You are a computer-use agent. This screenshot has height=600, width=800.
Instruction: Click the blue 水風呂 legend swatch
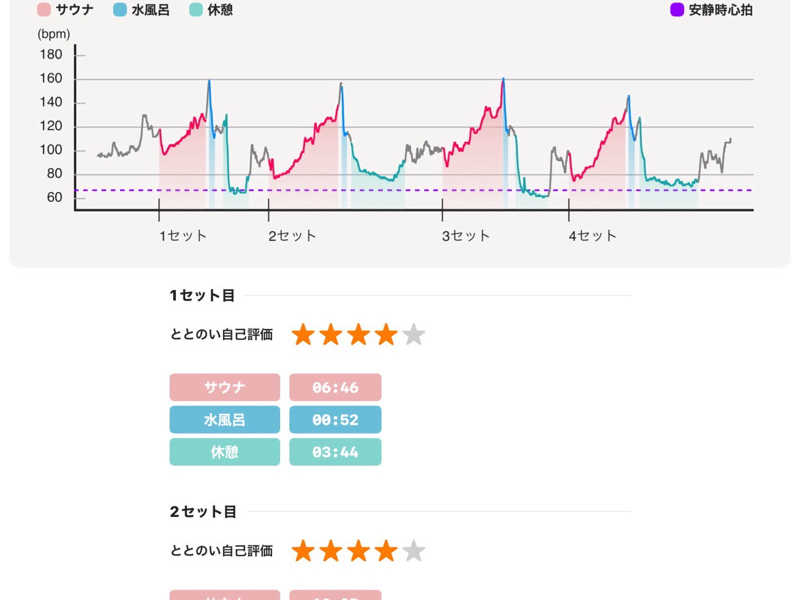(120, 10)
